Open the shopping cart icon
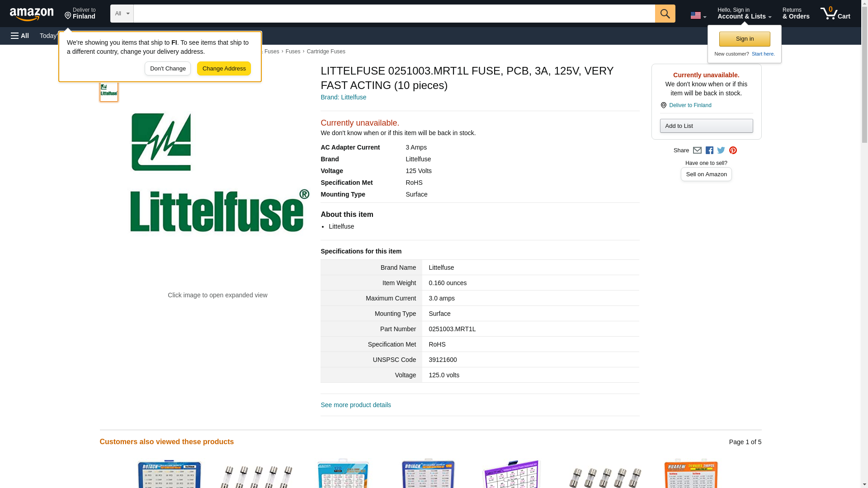The width and height of the screenshot is (868, 488). (835, 14)
